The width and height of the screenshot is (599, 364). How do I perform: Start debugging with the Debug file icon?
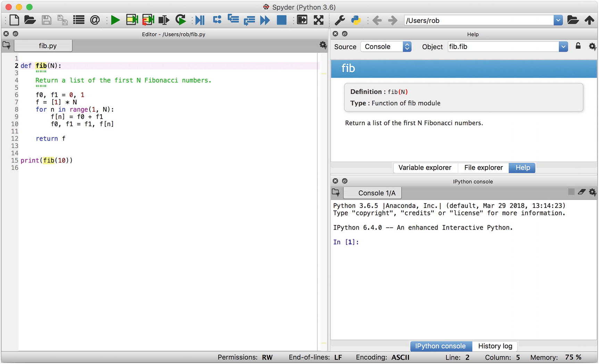[x=200, y=20]
